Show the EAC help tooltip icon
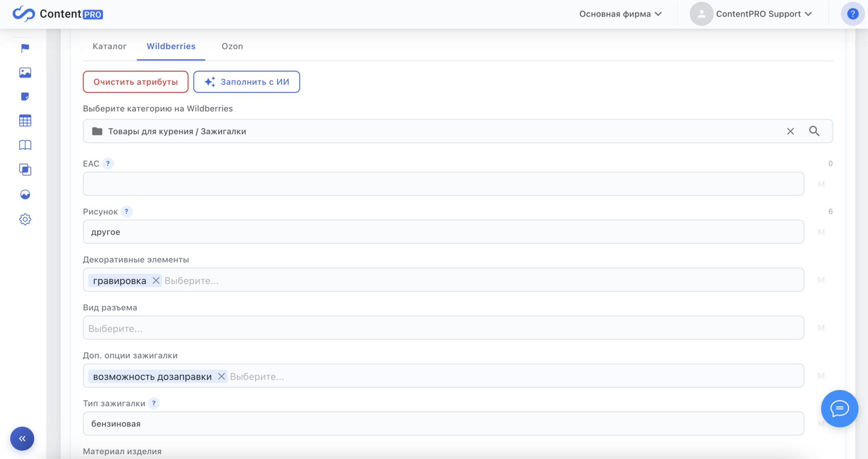This screenshot has height=459, width=868. click(x=108, y=164)
